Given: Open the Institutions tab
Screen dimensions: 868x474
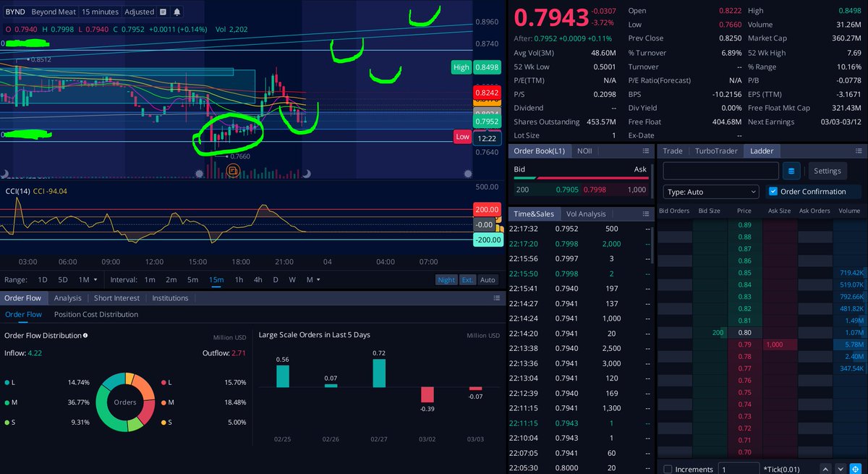Looking at the screenshot, I should (170, 298).
